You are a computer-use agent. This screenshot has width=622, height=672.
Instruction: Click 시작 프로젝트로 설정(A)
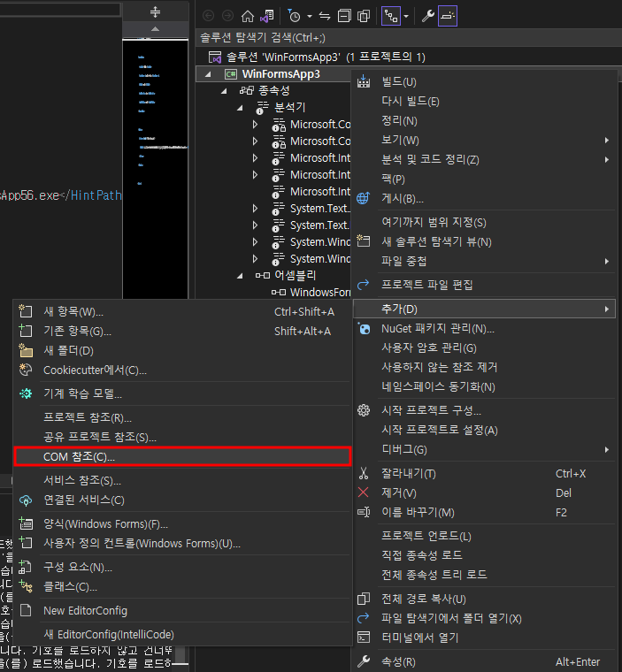coord(484,430)
